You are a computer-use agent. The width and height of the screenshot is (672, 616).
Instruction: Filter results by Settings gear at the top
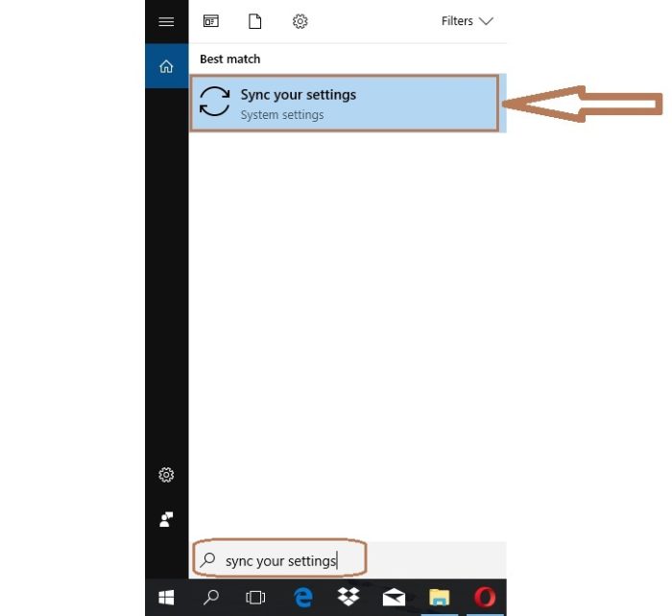(x=300, y=21)
